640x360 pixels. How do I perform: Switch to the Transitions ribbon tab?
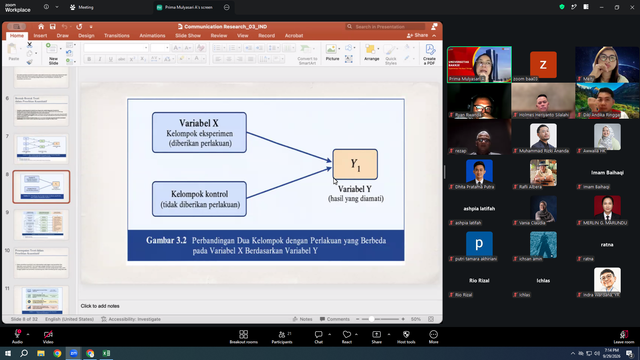tap(117, 36)
